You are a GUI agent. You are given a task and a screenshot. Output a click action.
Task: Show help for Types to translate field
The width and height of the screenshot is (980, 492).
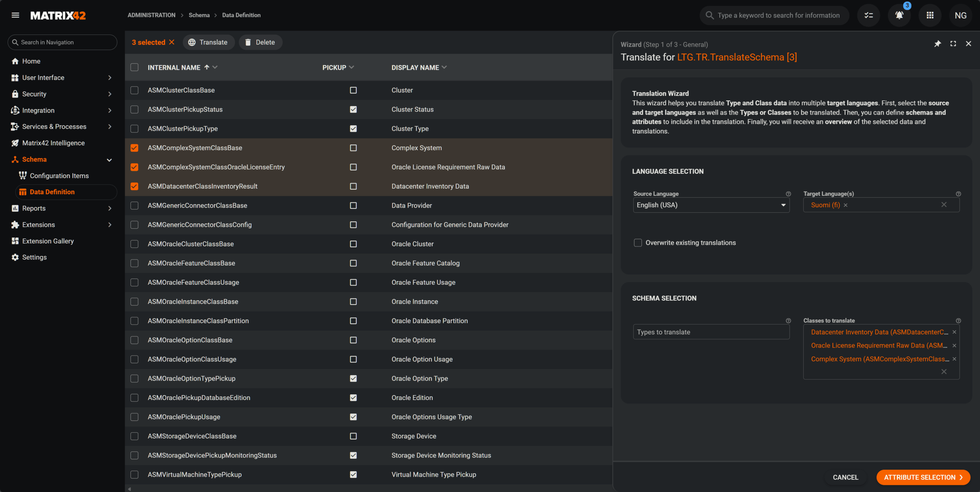click(x=788, y=321)
